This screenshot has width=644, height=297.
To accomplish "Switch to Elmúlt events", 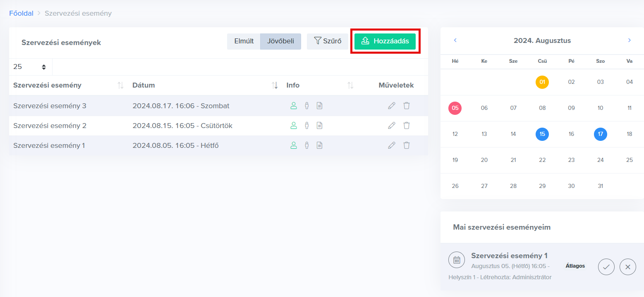I will click(x=244, y=41).
